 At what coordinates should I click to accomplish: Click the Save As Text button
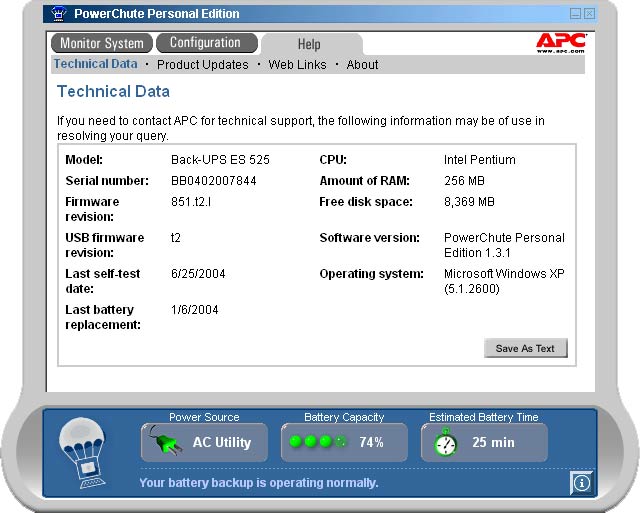526,348
